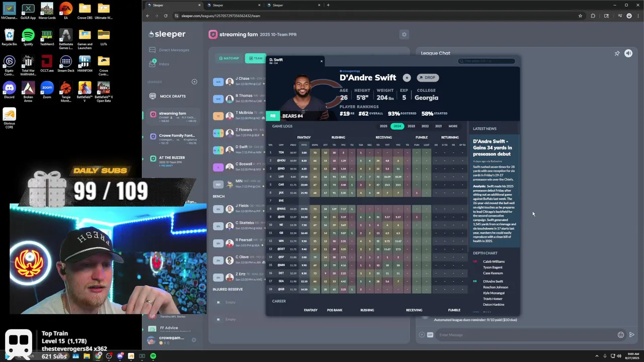Open the GIF picker in chat

(x=430, y=335)
